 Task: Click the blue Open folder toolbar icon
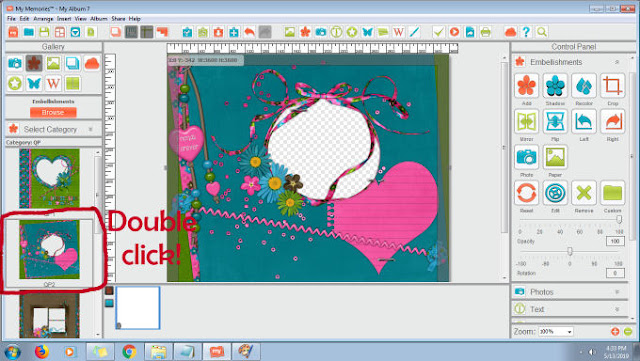click(29, 32)
